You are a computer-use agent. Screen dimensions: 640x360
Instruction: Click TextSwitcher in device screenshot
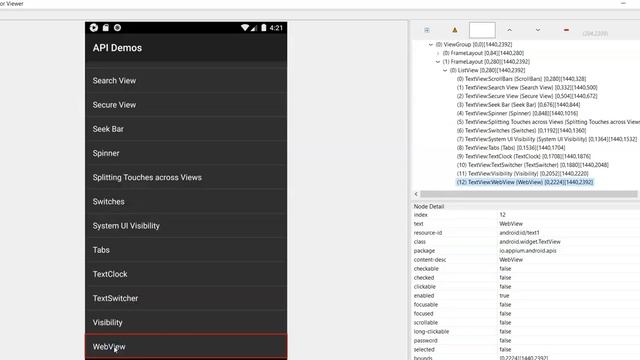tap(186, 298)
